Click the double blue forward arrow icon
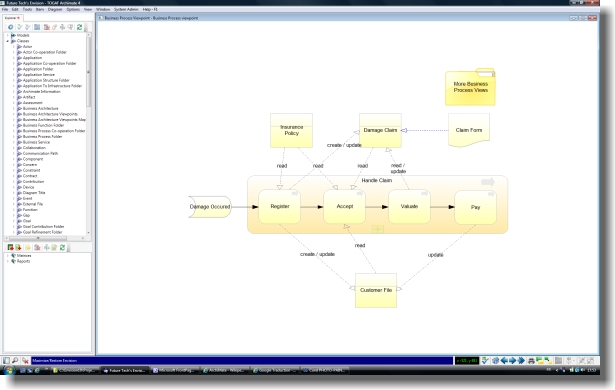 pyautogui.click(x=521, y=361)
